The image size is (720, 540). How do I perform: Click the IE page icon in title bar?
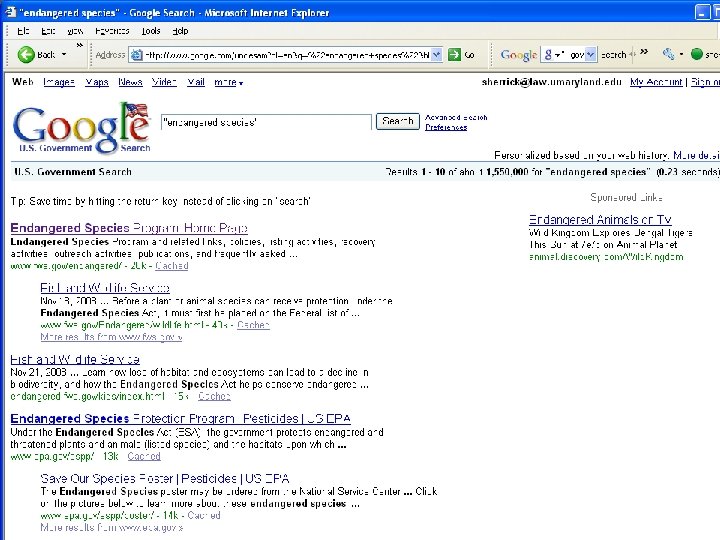pos(10,12)
